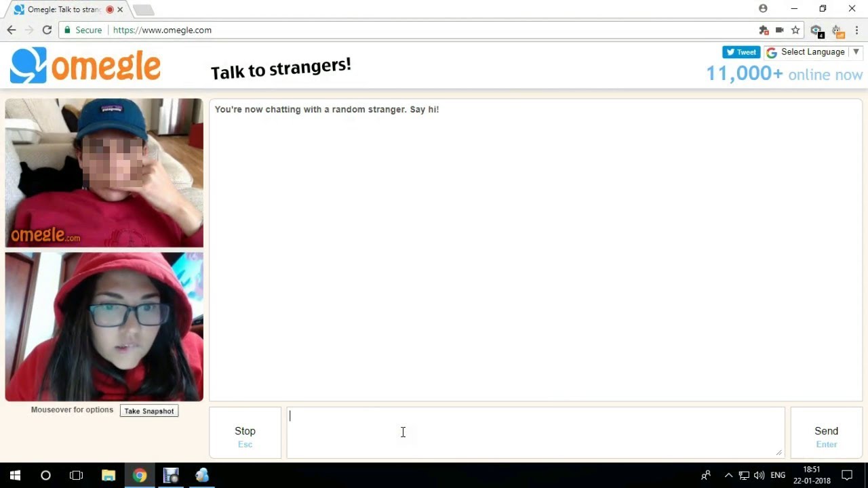
Task: Open Cortana search circle on taskbar
Action: click(45, 475)
